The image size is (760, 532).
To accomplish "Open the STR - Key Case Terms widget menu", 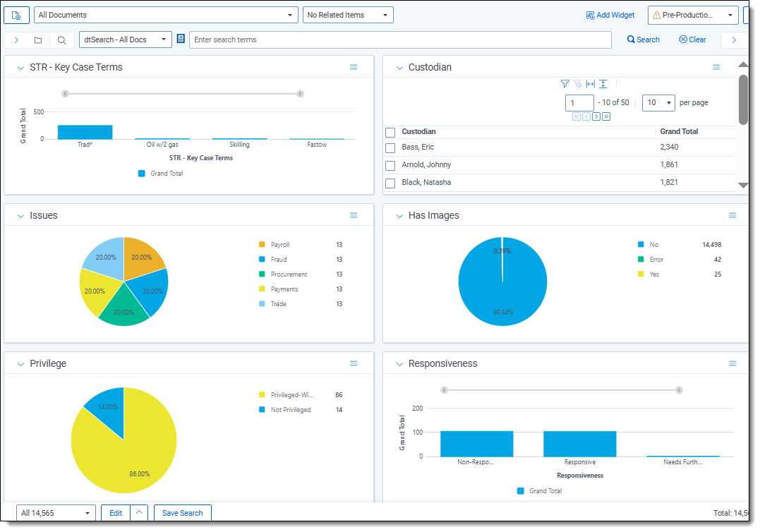I will 354,67.
